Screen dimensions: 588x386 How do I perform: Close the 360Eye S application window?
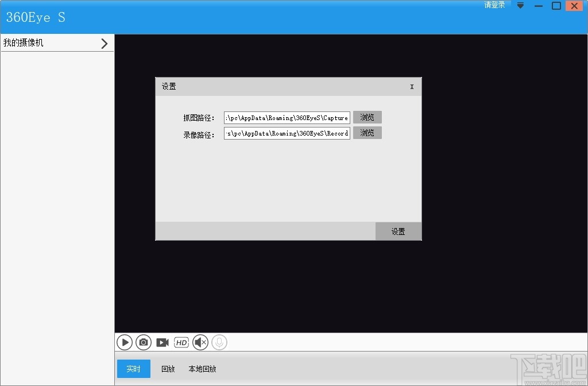tap(574, 6)
